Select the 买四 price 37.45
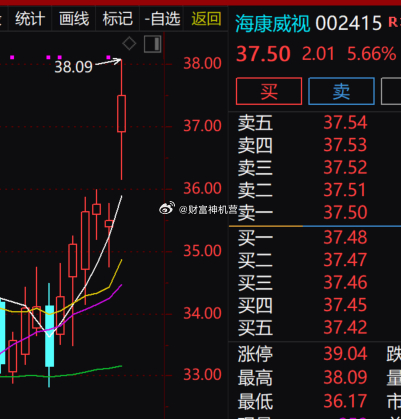This screenshot has height=419, width=401. (345, 305)
